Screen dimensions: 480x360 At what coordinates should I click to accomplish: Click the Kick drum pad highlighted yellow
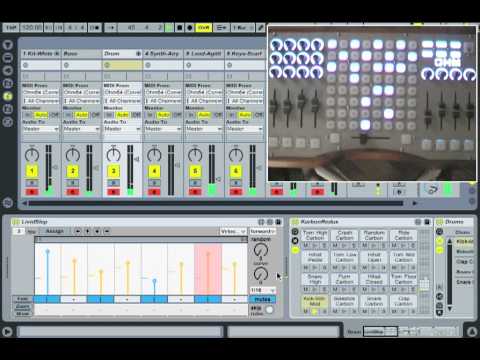click(x=315, y=301)
